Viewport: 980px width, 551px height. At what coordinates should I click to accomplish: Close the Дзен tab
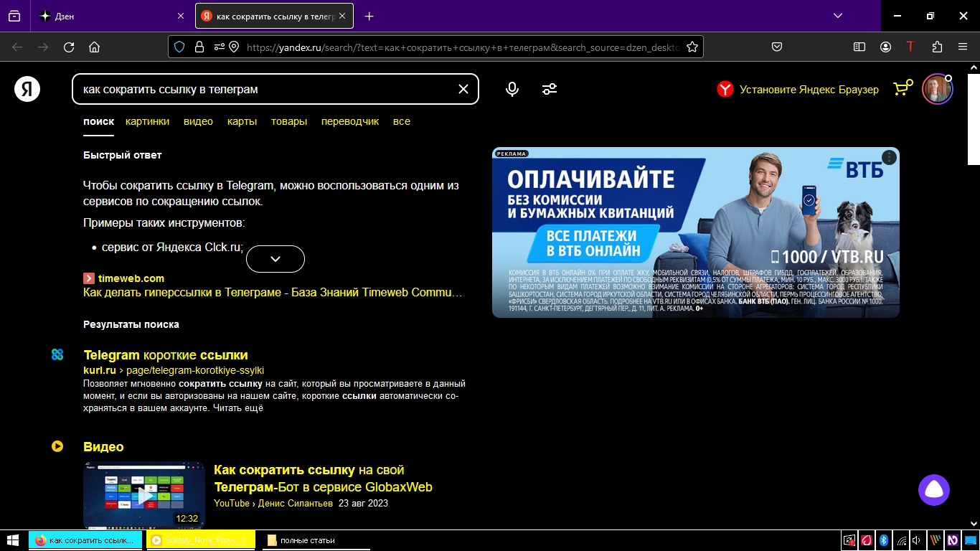tap(180, 16)
